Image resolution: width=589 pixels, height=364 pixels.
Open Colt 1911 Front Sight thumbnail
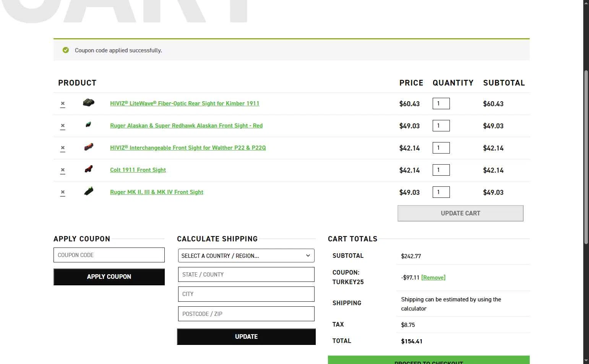[89, 169]
